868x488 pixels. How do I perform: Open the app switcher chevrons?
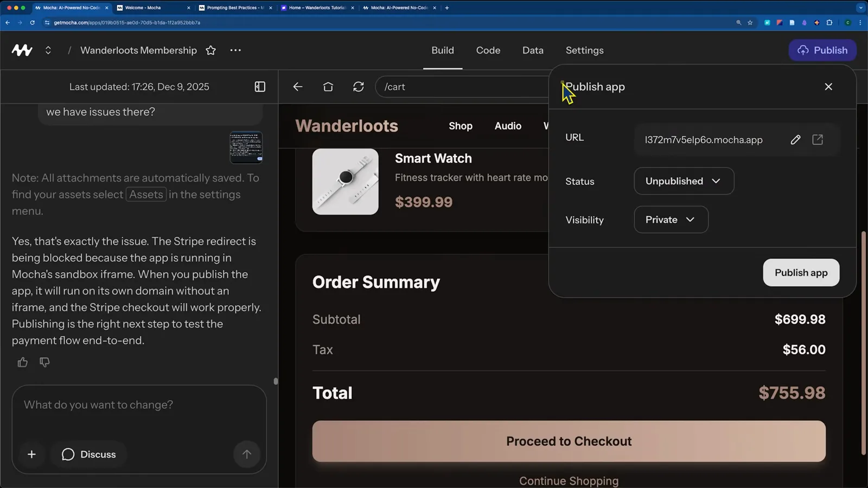(x=48, y=50)
